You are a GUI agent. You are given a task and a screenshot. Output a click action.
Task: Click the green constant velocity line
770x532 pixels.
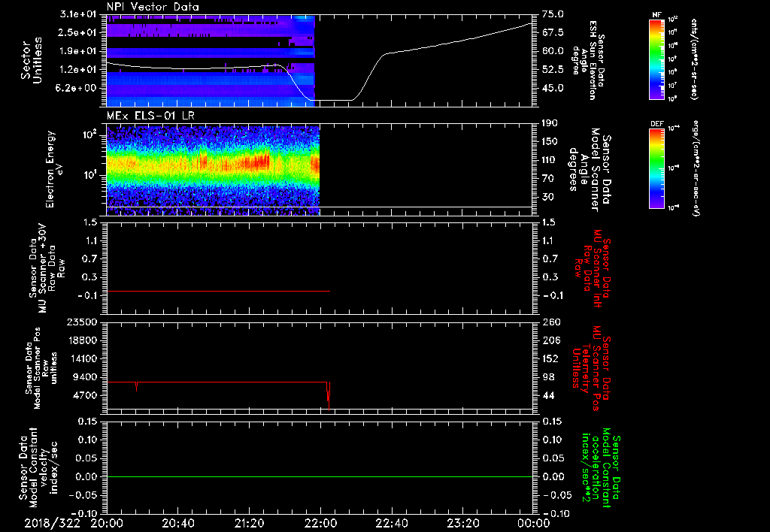[319, 476]
